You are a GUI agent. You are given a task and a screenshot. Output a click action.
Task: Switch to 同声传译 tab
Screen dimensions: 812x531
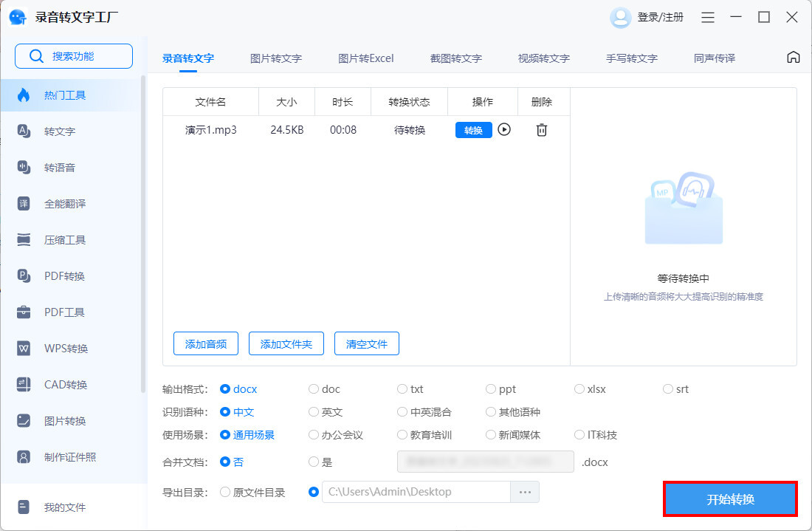(715, 58)
